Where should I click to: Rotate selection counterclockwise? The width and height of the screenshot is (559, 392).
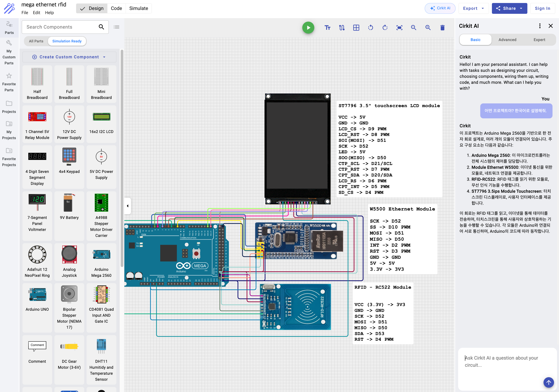point(370,28)
